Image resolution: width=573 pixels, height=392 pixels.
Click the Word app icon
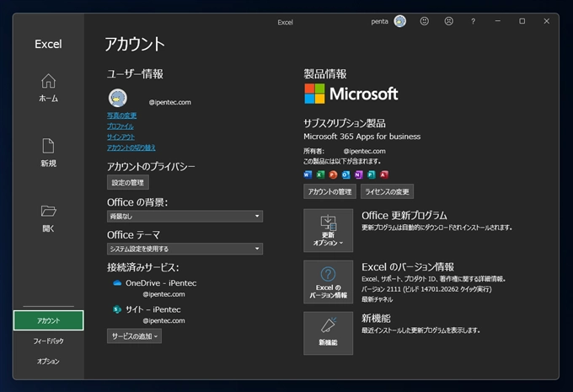308,175
